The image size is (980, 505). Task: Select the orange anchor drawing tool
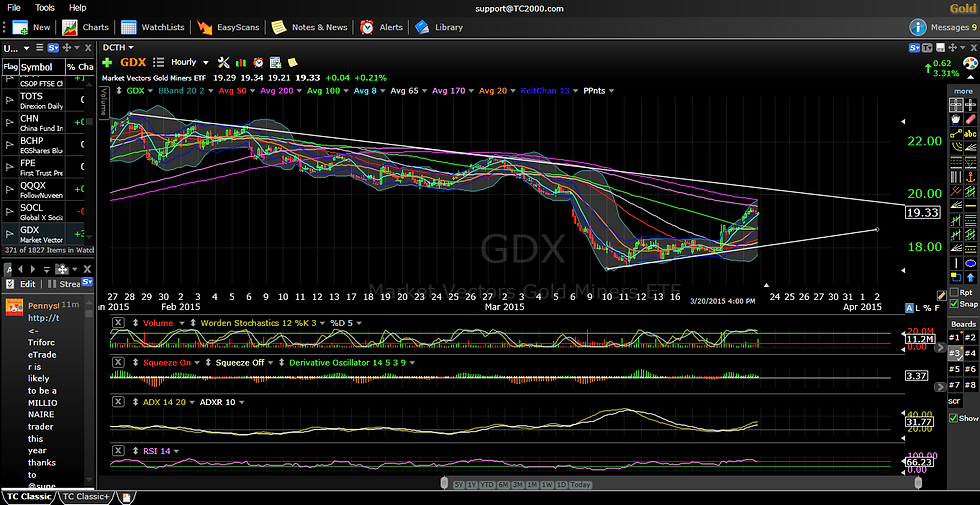coord(970,176)
